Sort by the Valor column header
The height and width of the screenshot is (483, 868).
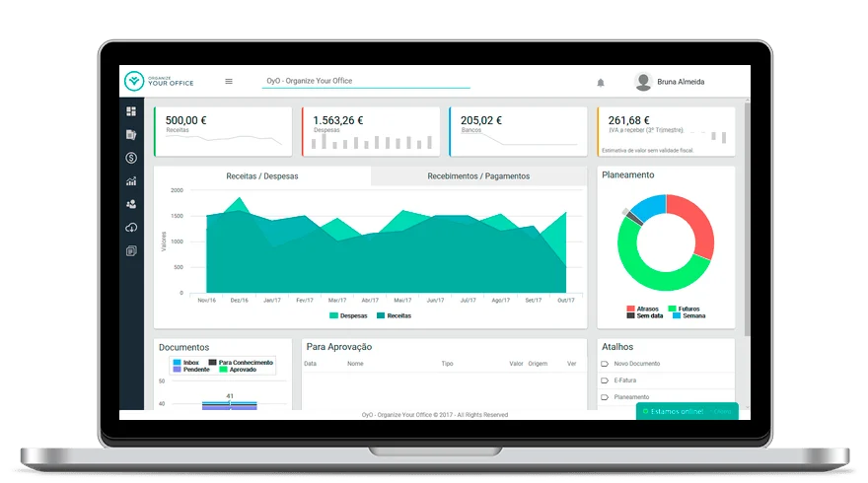click(516, 364)
